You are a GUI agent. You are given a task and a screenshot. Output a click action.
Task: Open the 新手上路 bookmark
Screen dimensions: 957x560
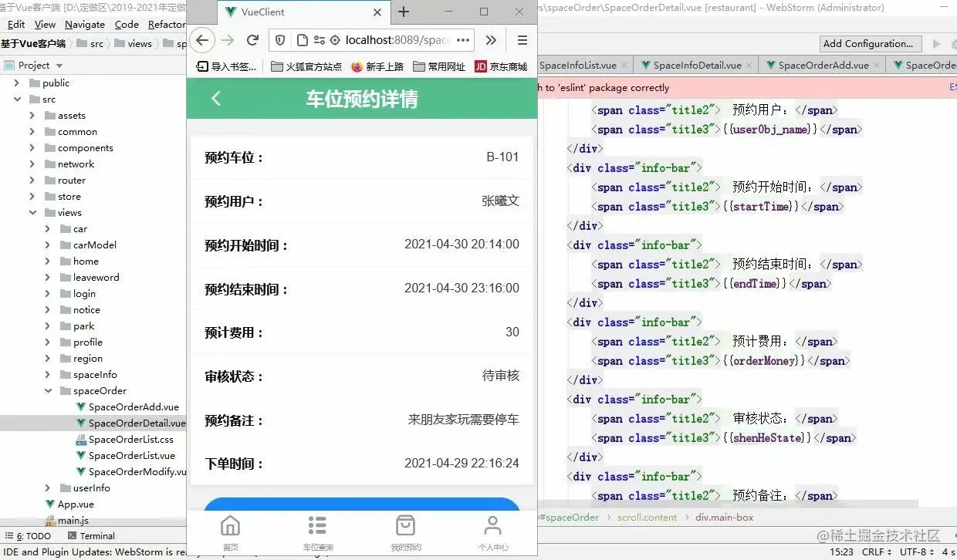pyautogui.click(x=377, y=66)
